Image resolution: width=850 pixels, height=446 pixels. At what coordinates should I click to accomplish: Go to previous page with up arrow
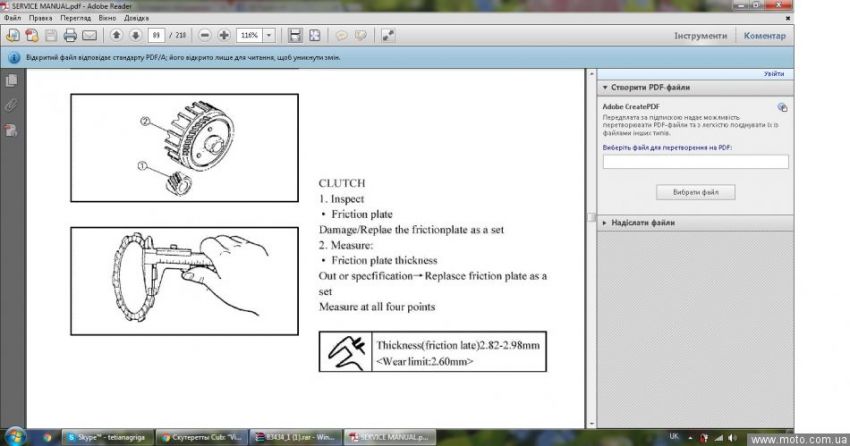[116, 35]
